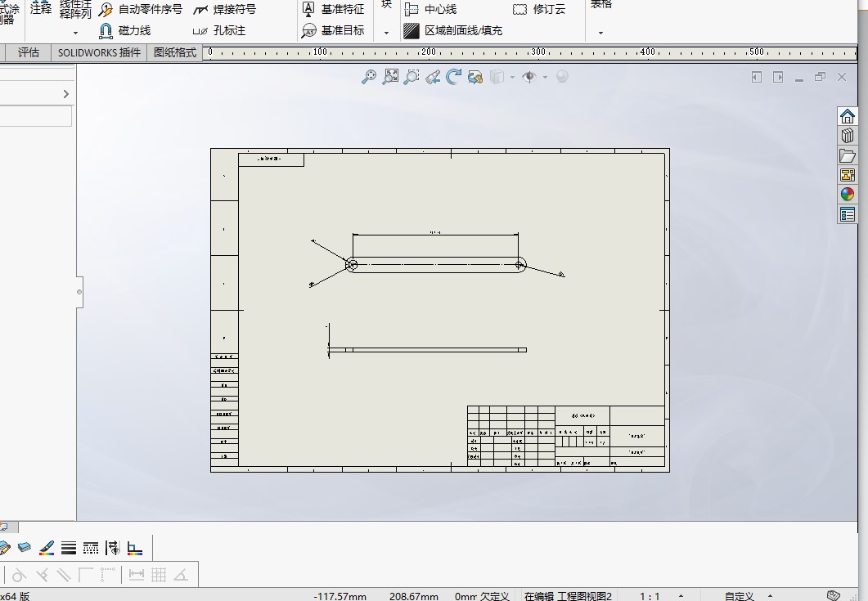Click the Rotate View blue arrow icon
This screenshot has width=868, height=601.
click(x=454, y=76)
